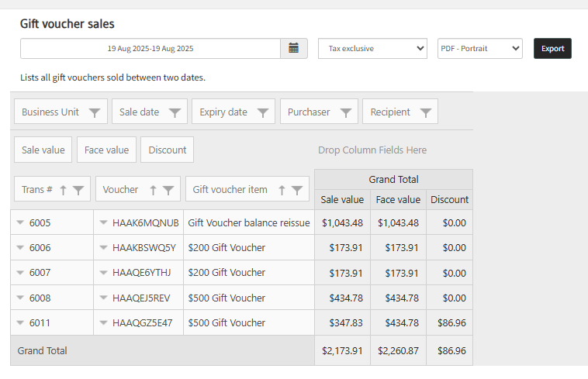
Task: Click the Purchaser filter funnel icon
Action: tap(345, 112)
